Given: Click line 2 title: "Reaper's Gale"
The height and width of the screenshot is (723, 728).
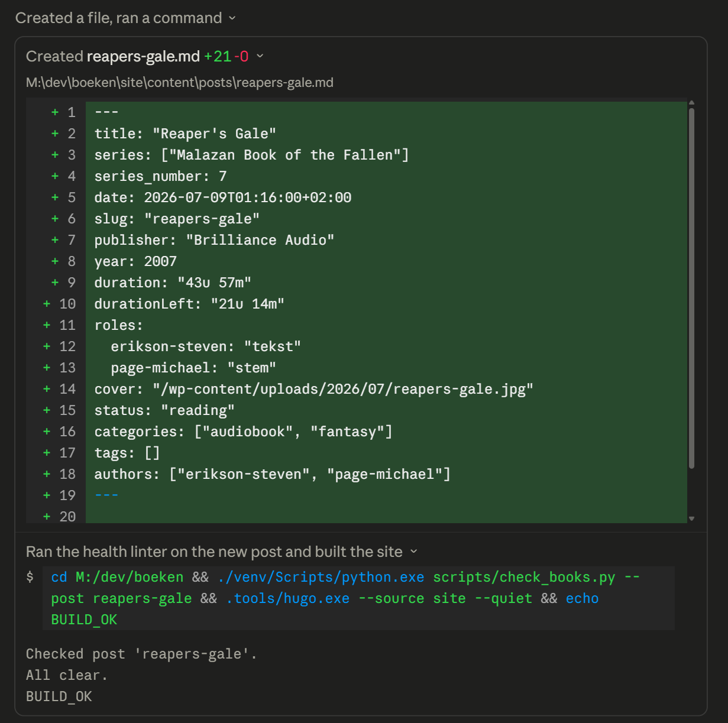Looking at the screenshot, I should pyautogui.click(x=185, y=134).
